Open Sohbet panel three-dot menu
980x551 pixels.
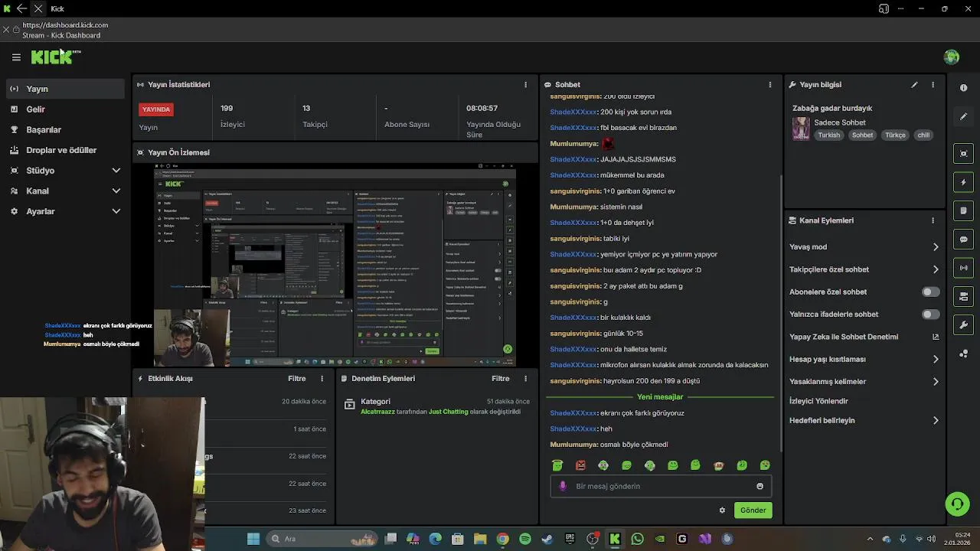[769, 85]
